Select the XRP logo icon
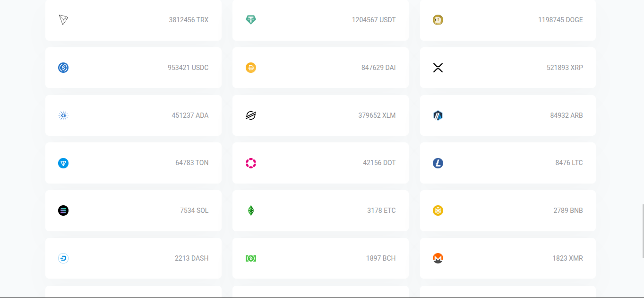This screenshot has height=298, width=644. click(438, 68)
